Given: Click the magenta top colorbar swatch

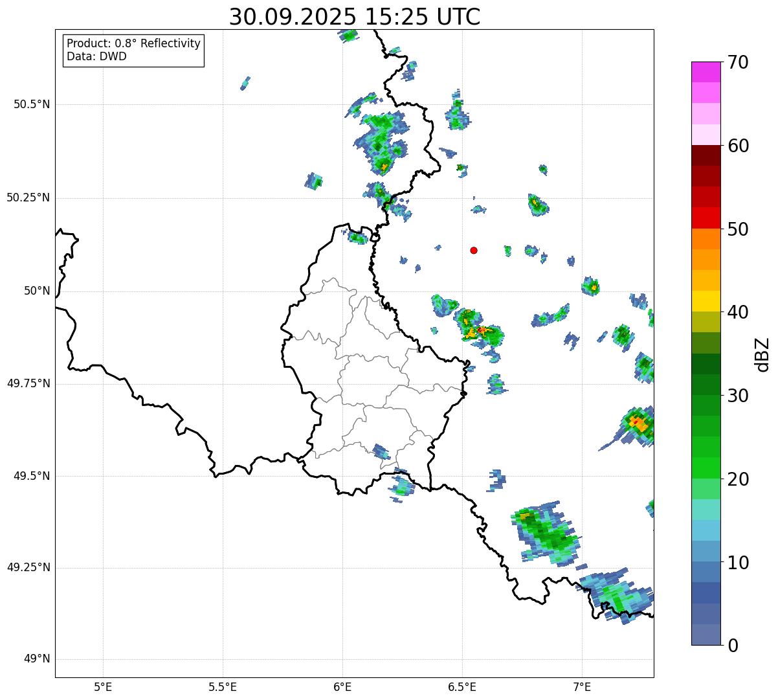Looking at the screenshot, I should [x=706, y=72].
